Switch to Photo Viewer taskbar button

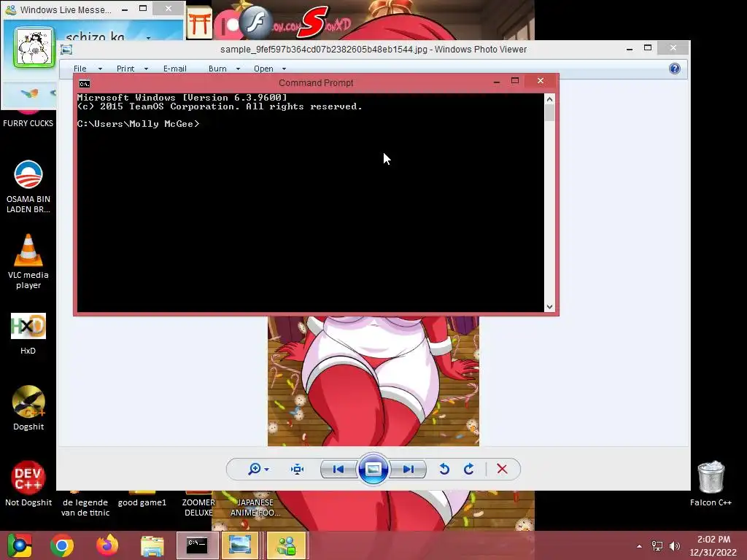(x=240, y=545)
